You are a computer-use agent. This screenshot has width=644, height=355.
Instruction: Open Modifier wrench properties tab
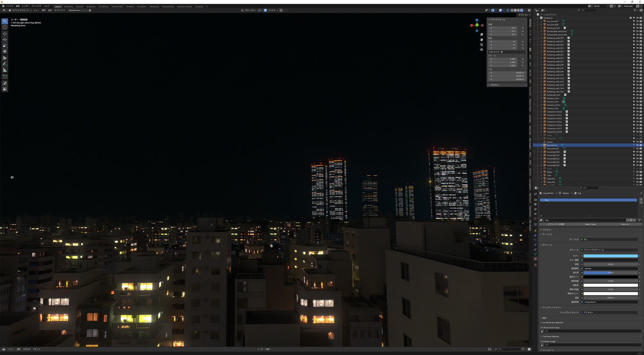pyautogui.click(x=535, y=235)
